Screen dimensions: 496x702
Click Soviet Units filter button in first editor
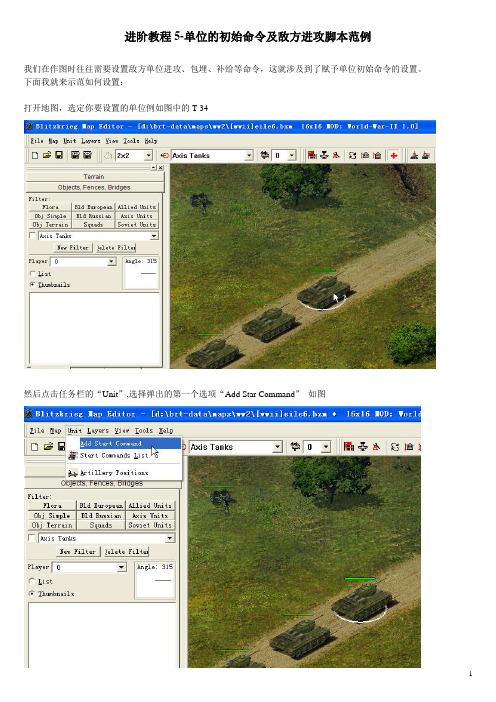pos(137,224)
